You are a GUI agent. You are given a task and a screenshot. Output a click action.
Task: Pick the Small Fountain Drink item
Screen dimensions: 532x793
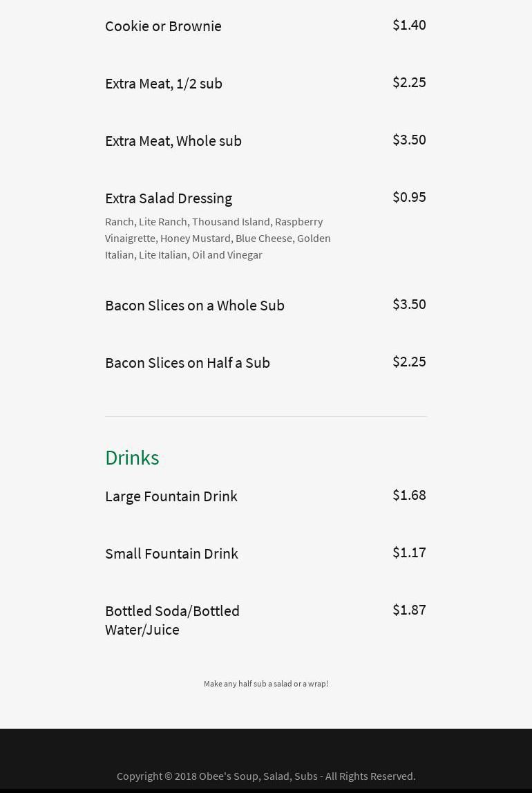pos(171,553)
